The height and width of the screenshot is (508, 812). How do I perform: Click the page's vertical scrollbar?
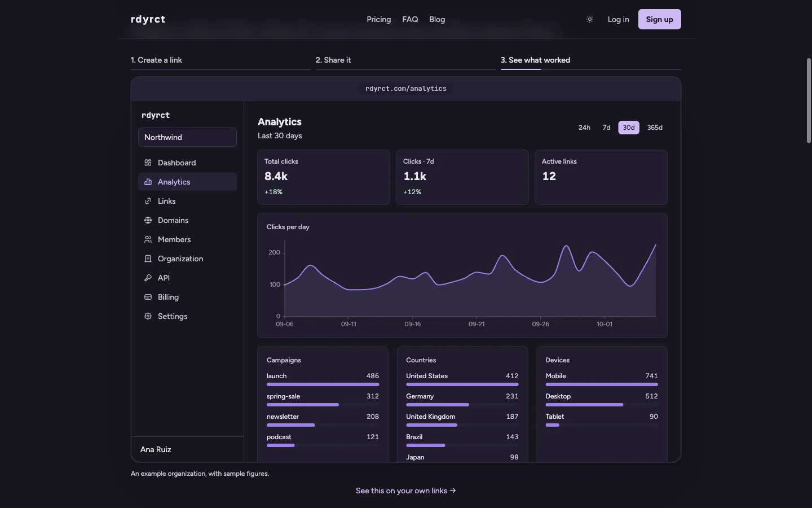click(x=809, y=100)
